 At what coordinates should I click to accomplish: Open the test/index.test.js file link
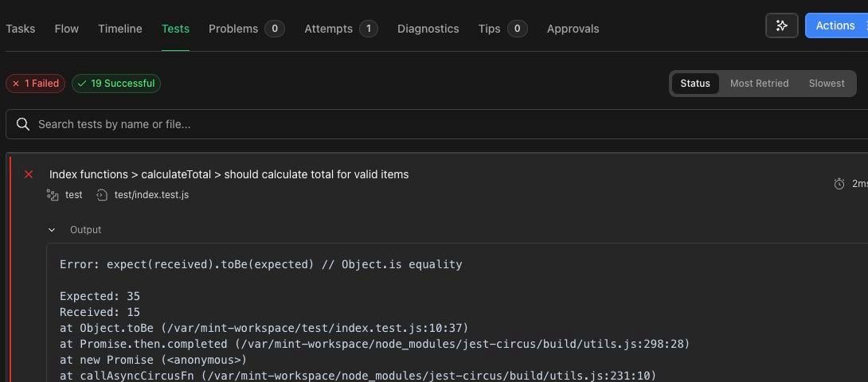(151, 195)
